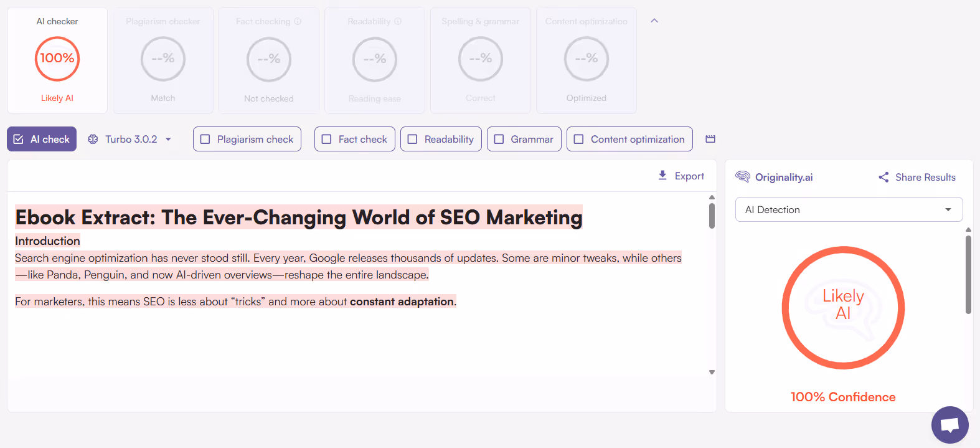980x448 pixels.
Task: Click the bold text constant adaptation
Action: [x=402, y=302]
